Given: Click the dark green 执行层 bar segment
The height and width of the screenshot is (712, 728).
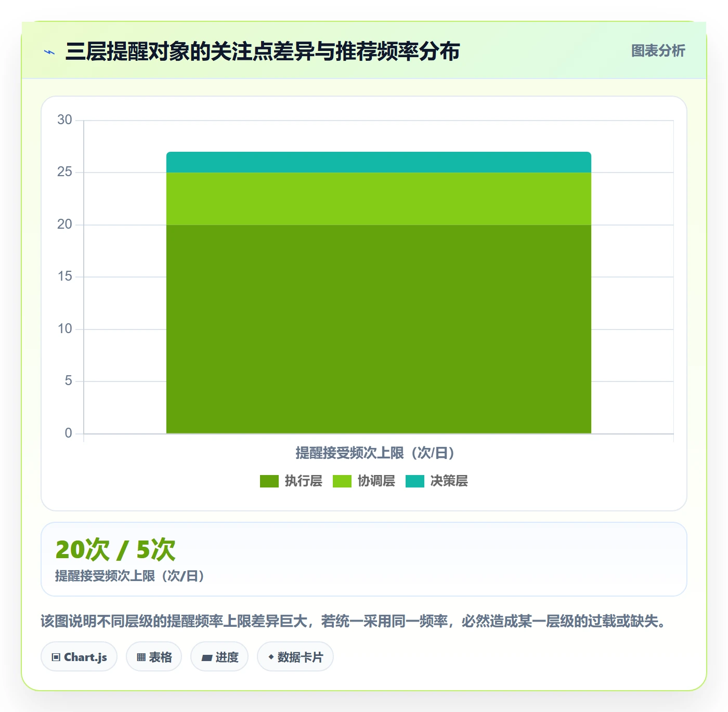Looking at the screenshot, I should click(x=379, y=329).
